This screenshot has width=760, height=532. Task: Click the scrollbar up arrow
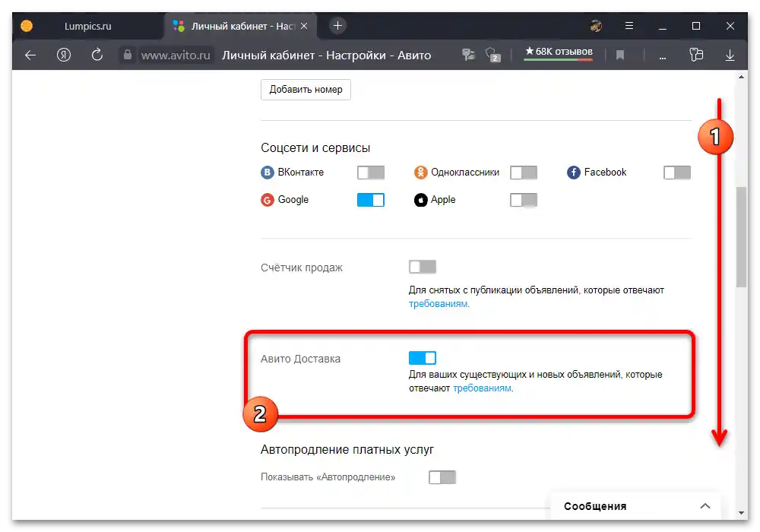point(741,77)
